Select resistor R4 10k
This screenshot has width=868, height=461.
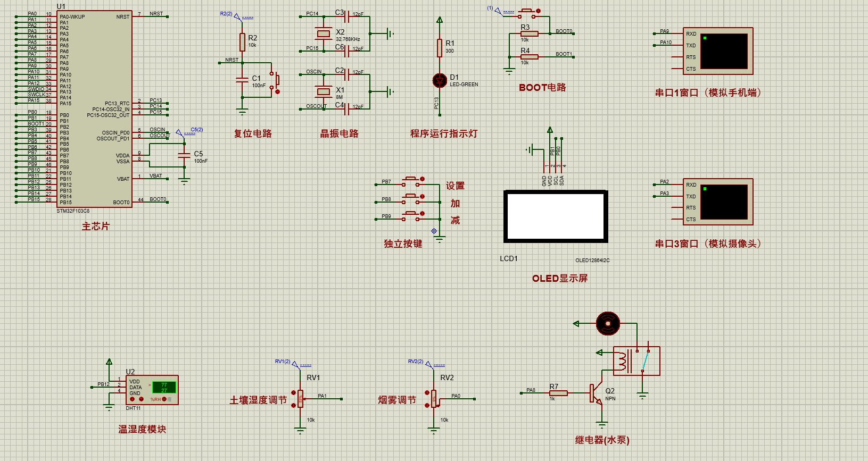529,56
